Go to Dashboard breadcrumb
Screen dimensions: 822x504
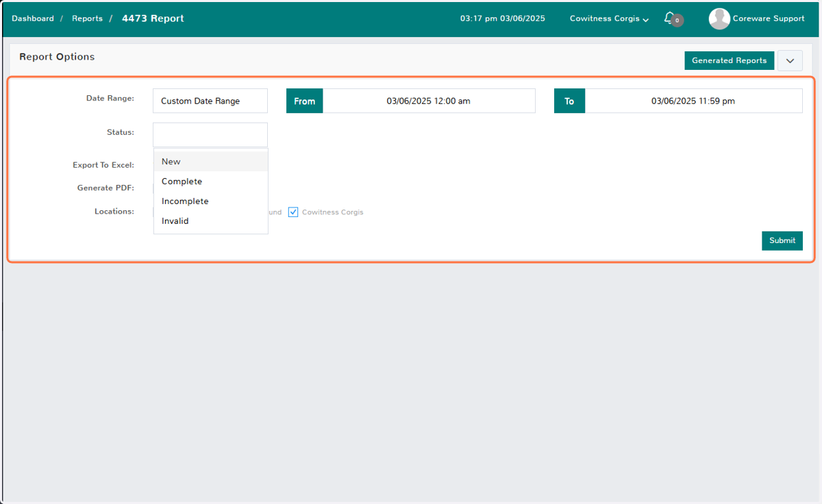pyautogui.click(x=33, y=18)
